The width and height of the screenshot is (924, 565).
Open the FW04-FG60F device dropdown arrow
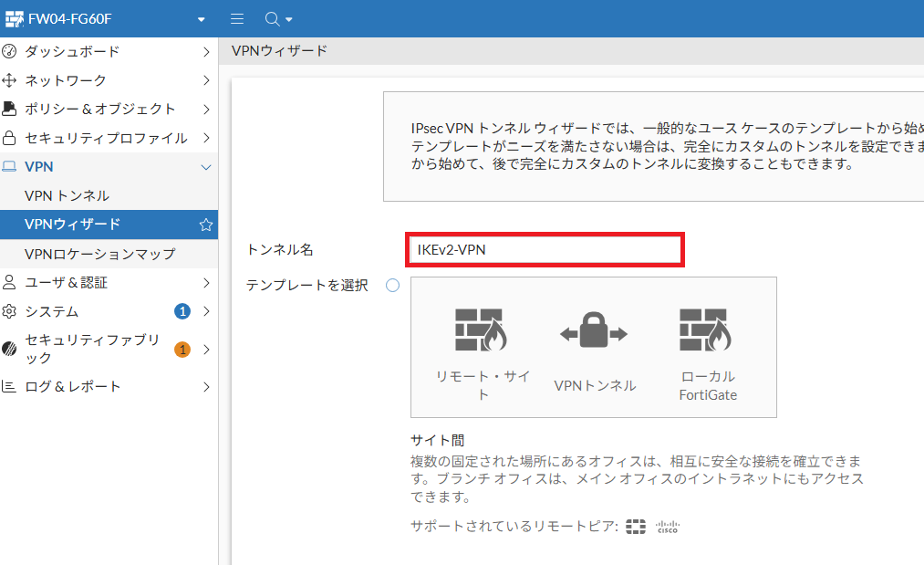pos(201,19)
